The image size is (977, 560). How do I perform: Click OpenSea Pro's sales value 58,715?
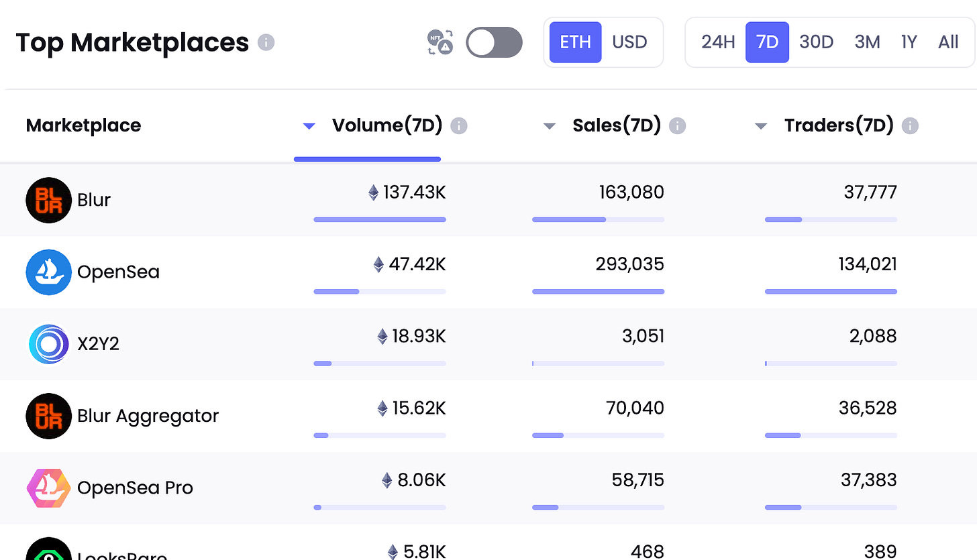coord(637,480)
